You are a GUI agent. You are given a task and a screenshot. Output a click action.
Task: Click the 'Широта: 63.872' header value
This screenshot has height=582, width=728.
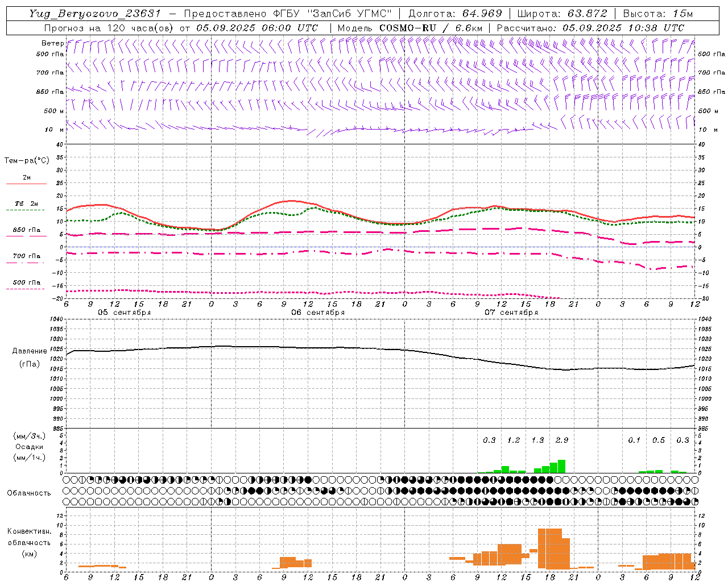click(x=562, y=14)
